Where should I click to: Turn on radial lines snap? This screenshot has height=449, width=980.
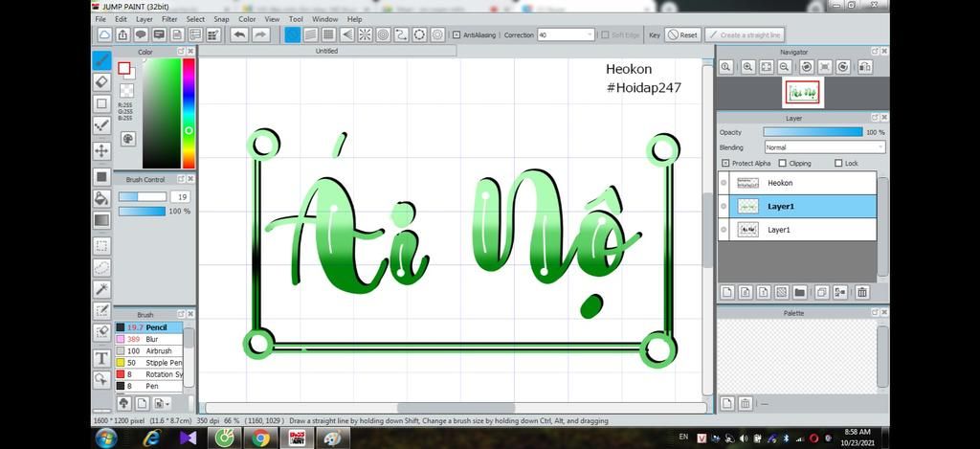(x=365, y=35)
